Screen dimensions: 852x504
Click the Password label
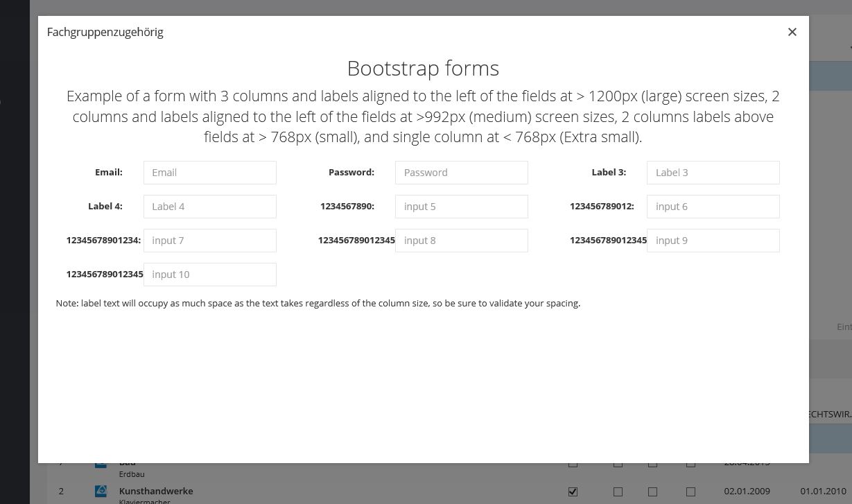point(351,173)
